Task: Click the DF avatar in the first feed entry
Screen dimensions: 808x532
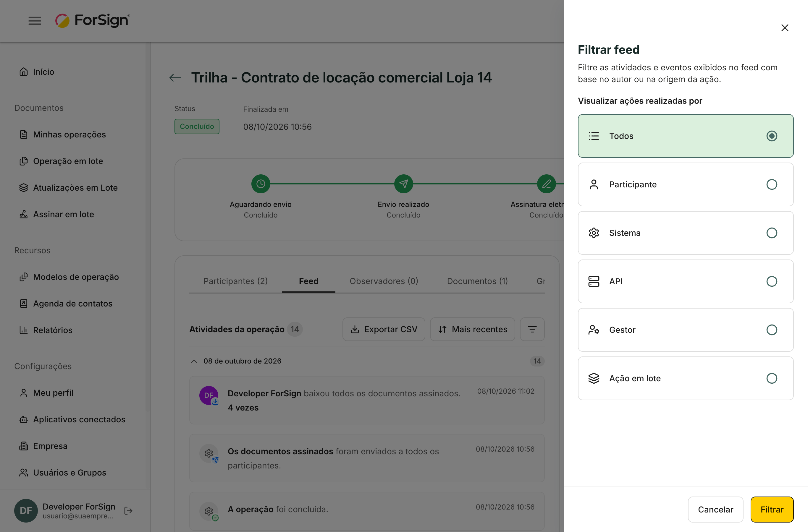Action: (x=209, y=395)
